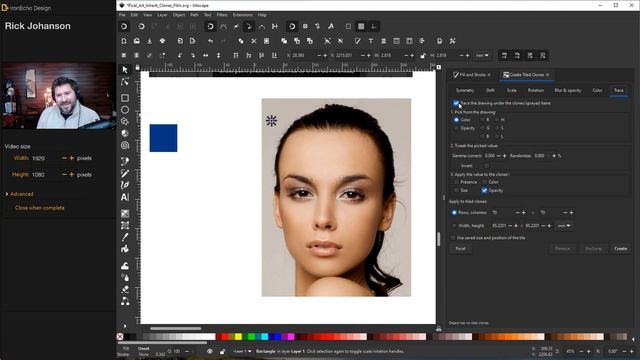
Task: Select the Rectangle tool
Action: (125, 98)
